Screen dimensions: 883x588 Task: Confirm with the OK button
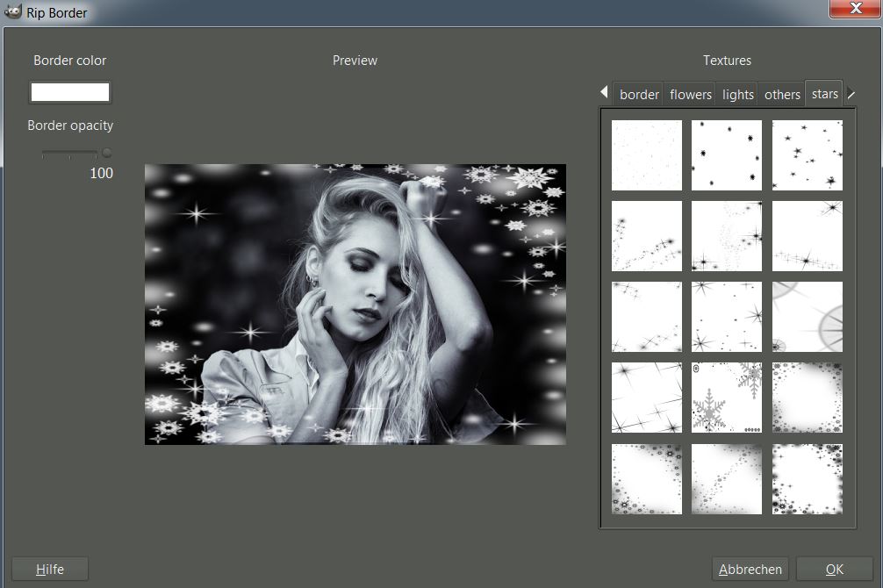[834, 569]
